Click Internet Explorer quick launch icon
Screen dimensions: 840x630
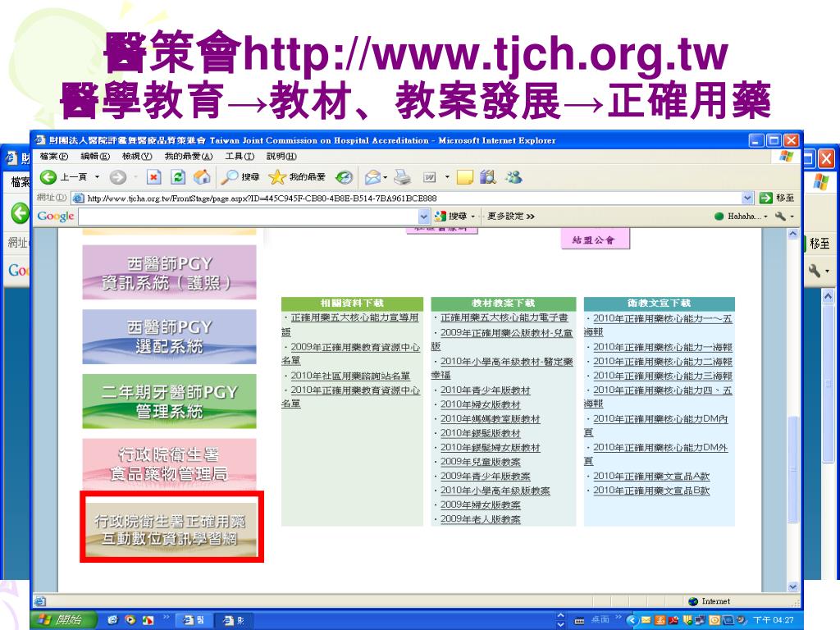(112, 620)
